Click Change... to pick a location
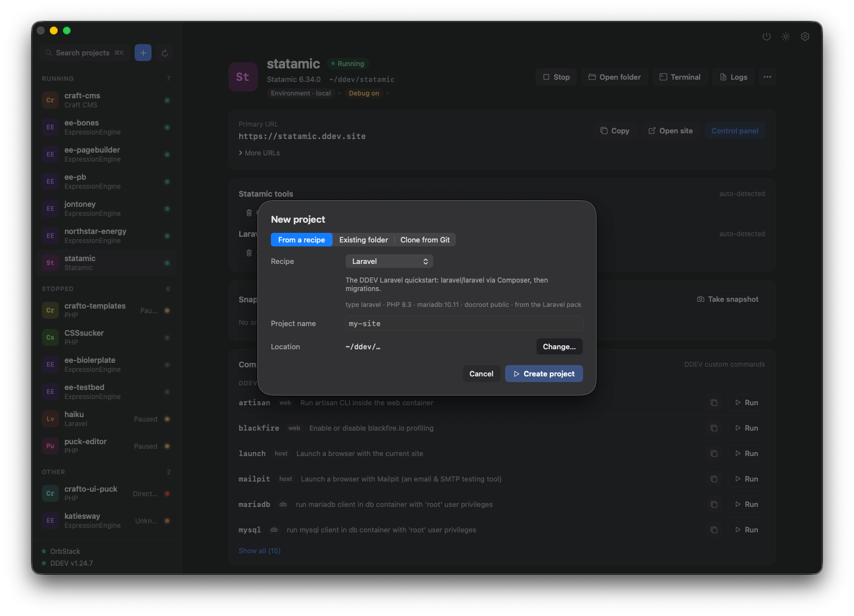 click(559, 346)
